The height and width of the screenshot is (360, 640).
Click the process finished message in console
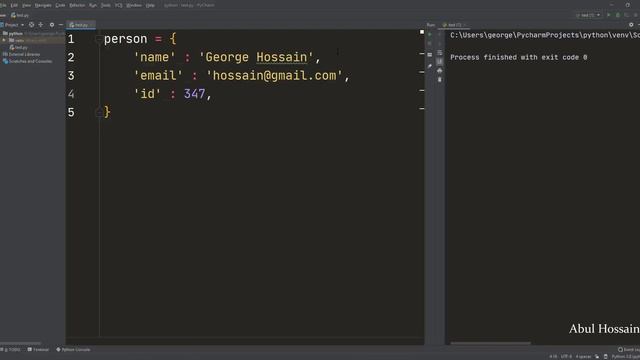(x=518, y=58)
